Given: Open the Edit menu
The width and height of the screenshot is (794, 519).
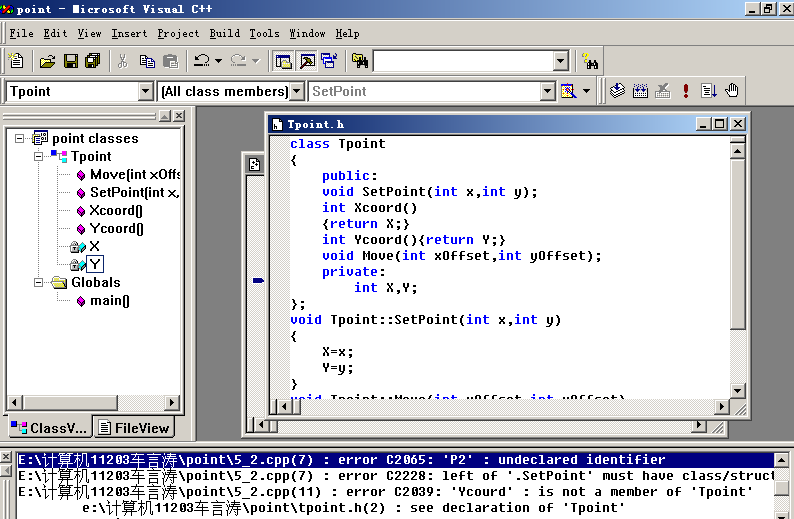Looking at the screenshot, I should [55, 33].
